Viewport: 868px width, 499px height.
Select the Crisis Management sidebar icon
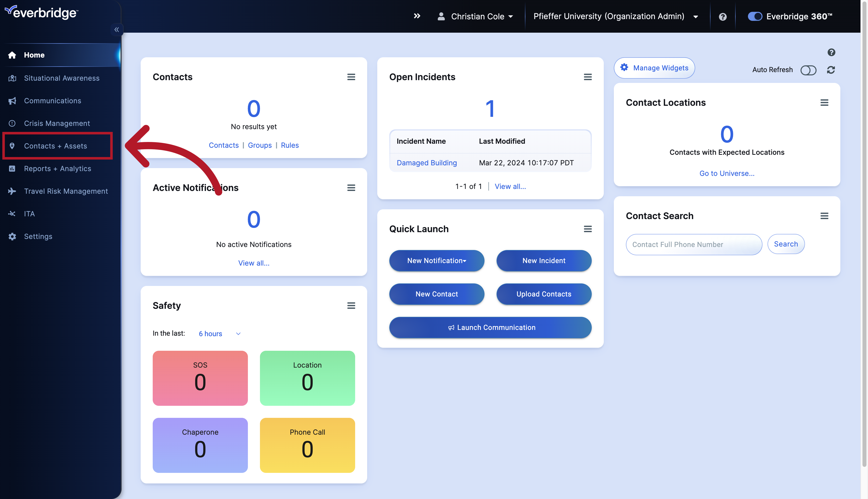point(12,123)
